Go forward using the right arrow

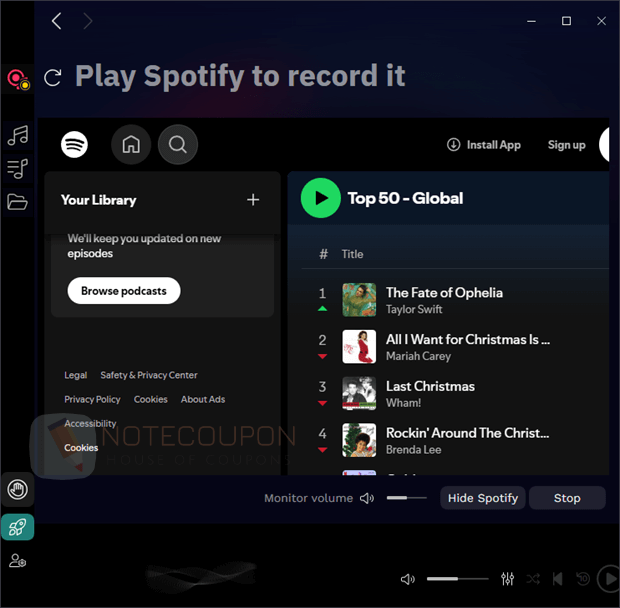click(x=88, y=21)
